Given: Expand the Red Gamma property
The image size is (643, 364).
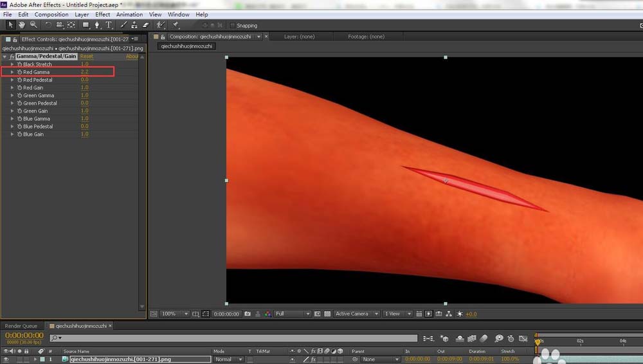Looking at the screenshot, I should coord(12,72).
